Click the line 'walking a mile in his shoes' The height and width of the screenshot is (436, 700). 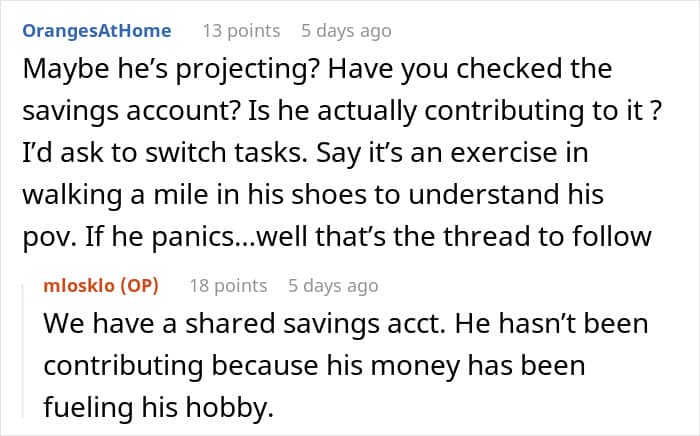coord(313,195)
